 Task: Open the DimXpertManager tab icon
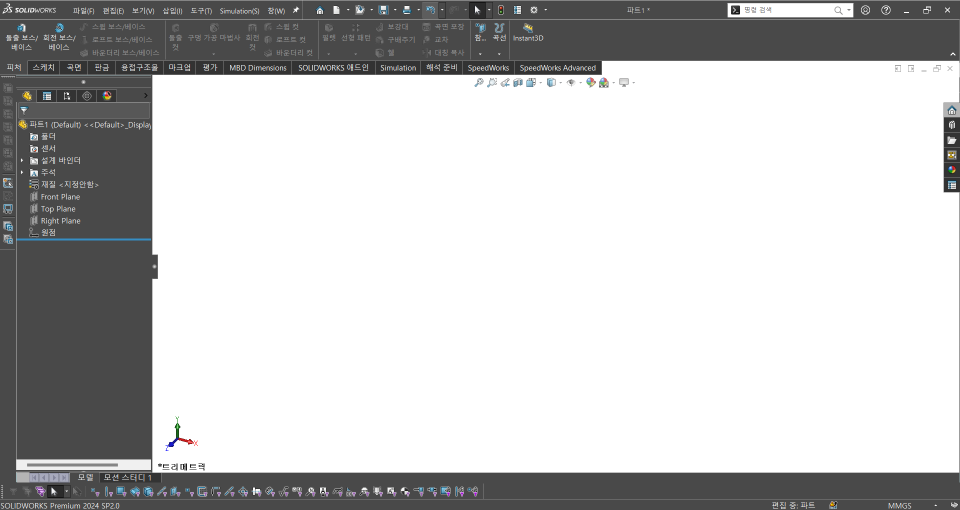[x=87, y=96]
